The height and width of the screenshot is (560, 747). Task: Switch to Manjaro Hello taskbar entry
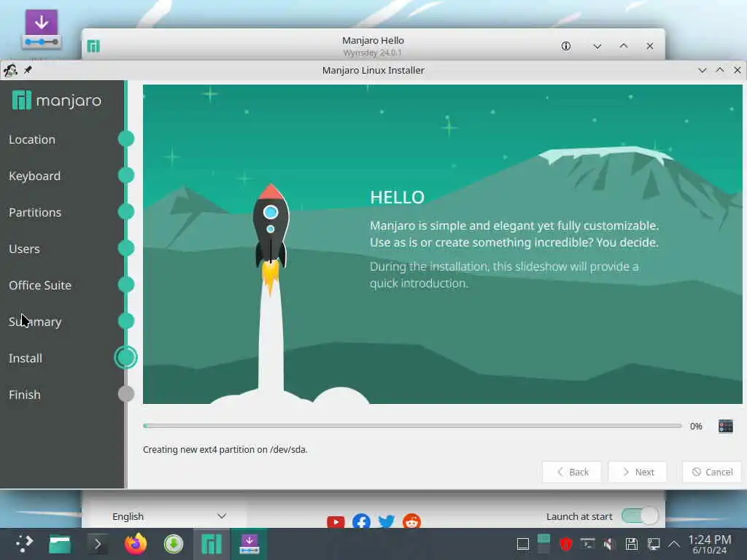click(212, 544)
